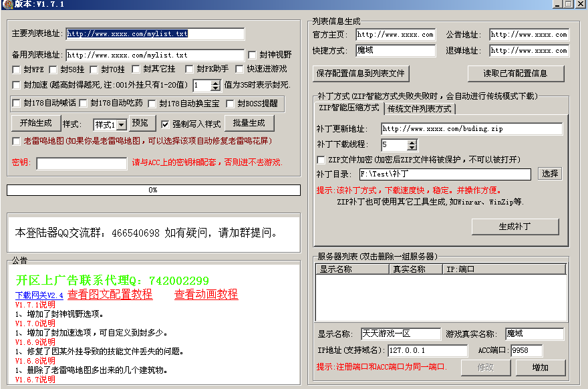Screen dimensions: 588x389
Task: Click the 开始生成 button
Action: point(36,123)
